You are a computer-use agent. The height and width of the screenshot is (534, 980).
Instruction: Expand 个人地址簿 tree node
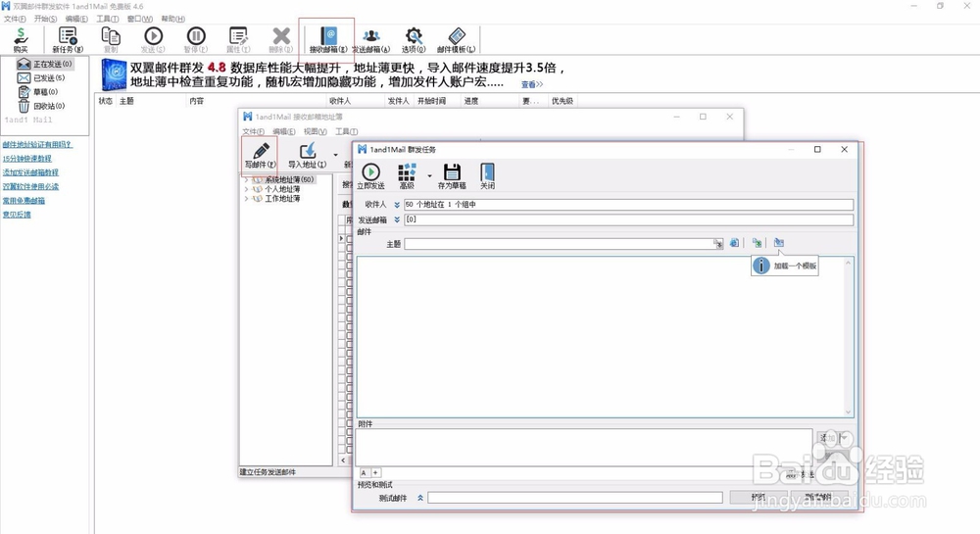(246, 189)
